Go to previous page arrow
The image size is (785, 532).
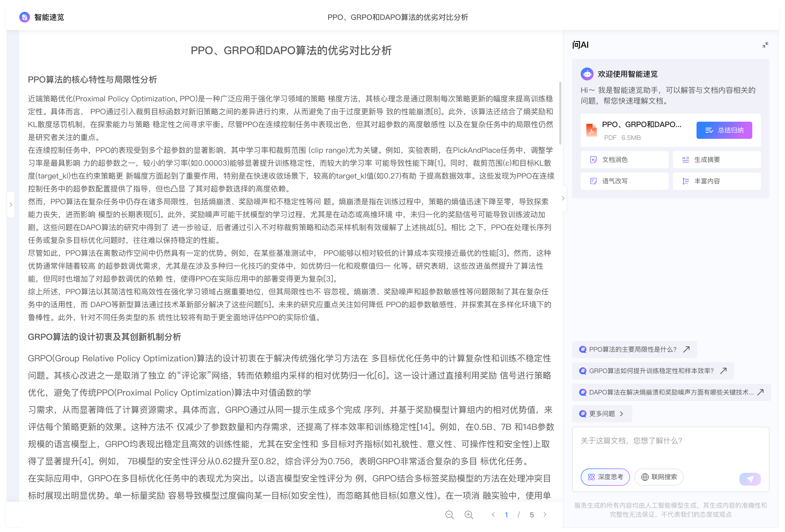point(493,515)
